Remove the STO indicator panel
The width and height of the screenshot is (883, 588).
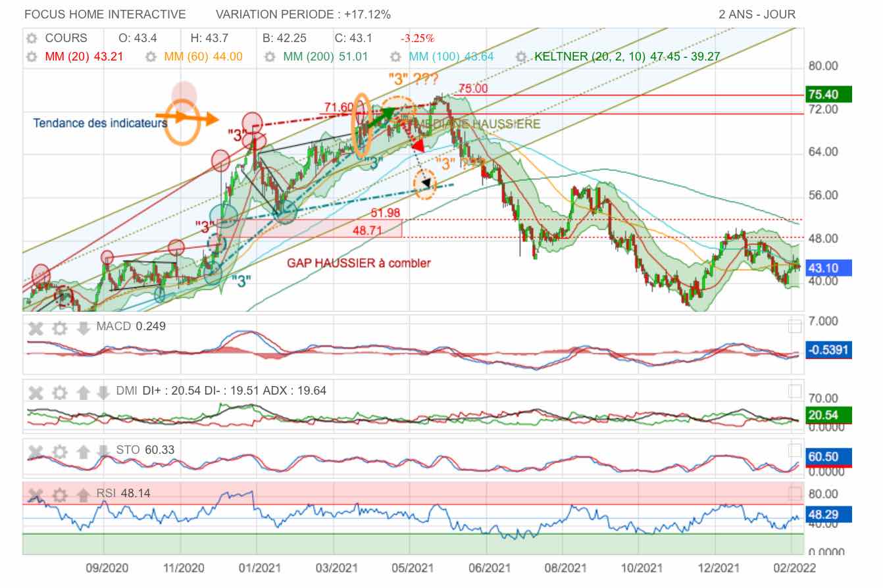[36, 452]
